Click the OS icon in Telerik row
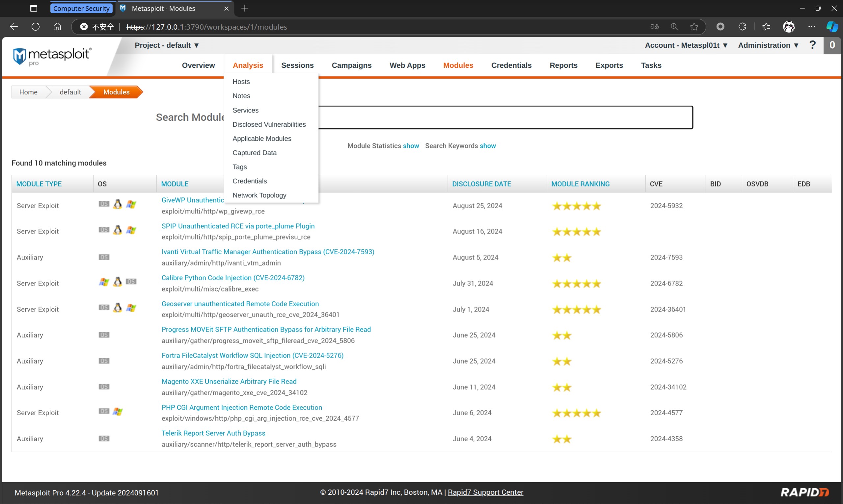The width and height of the screenshot is (843, 504). (x=104, y=439)
